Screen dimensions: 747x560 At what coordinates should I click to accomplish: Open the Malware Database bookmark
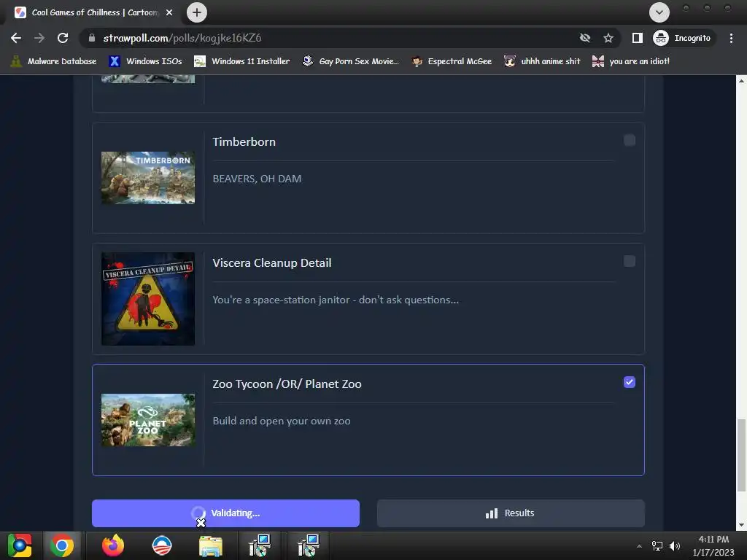(x=53, y=61)
